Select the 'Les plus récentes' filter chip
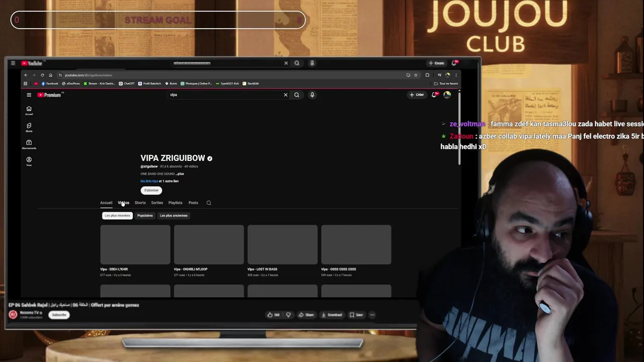644x362 pixels. [x=117, y=216]
